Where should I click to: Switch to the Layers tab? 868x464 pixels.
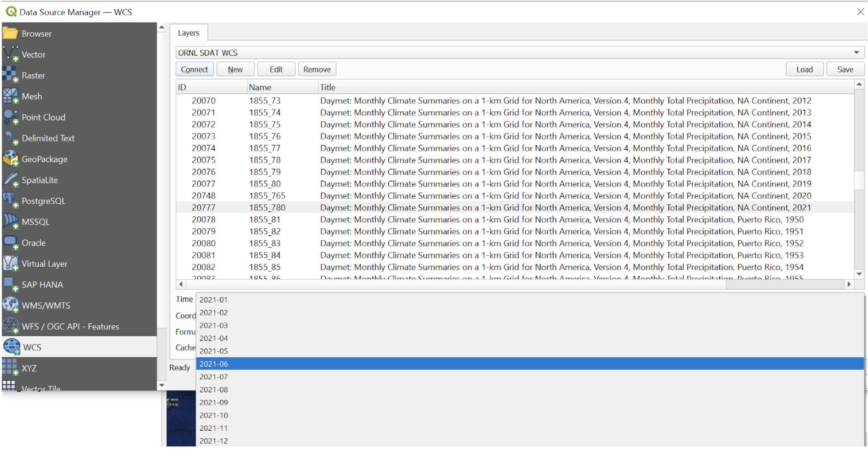point(188,33)
